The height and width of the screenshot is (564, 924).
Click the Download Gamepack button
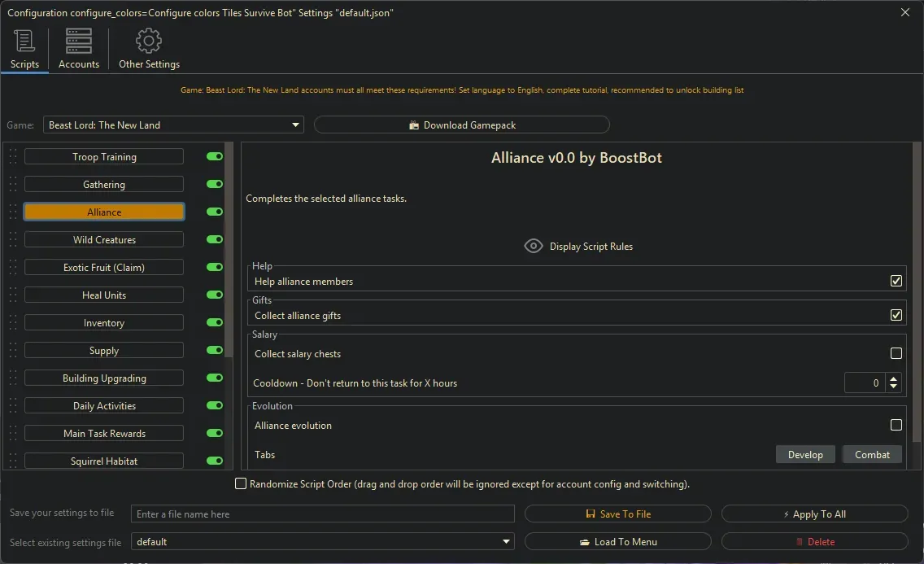[x=461, y=125]
